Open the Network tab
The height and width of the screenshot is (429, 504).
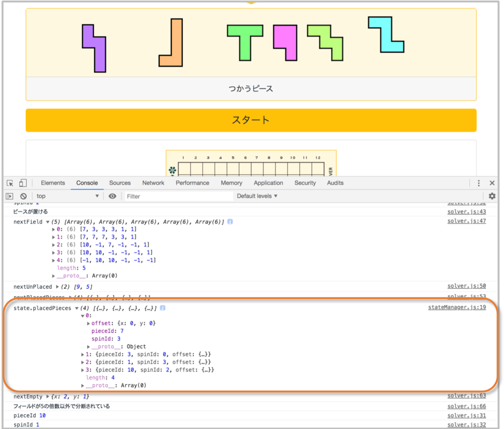(153, 183)
